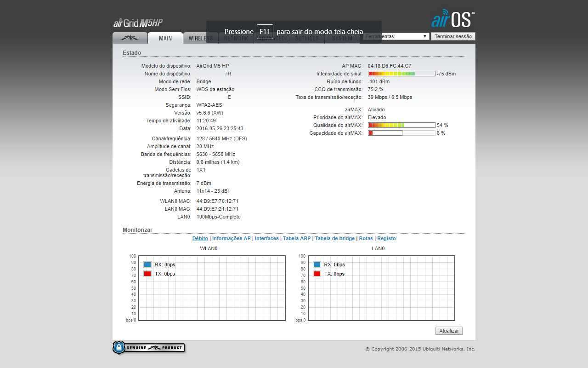Click the uptime value 11:20:49

(x=206, y=121)
